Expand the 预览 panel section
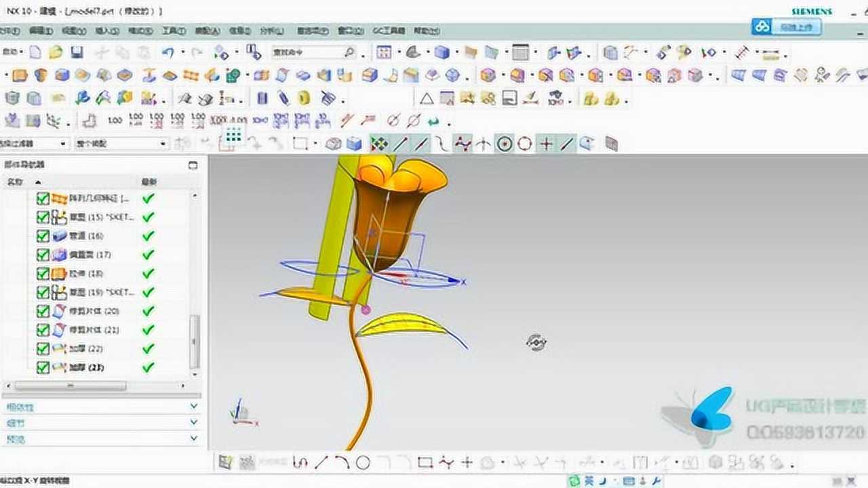The height and width of the screenshot is (488, 868). (x=194, y=439)
